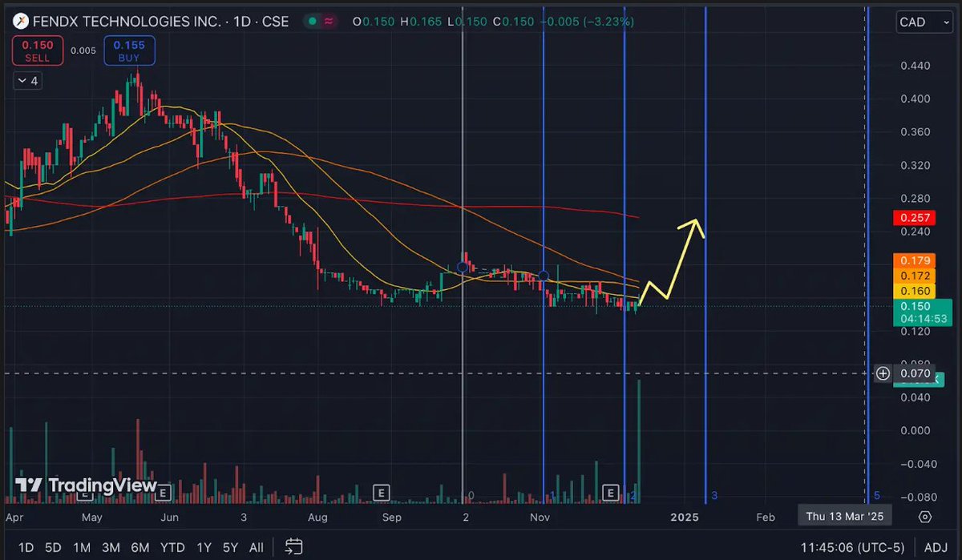Image resolution: width=962 pixels, height=560 pixels.
Task: Click the 0.005 spread value
Action: 83,51
